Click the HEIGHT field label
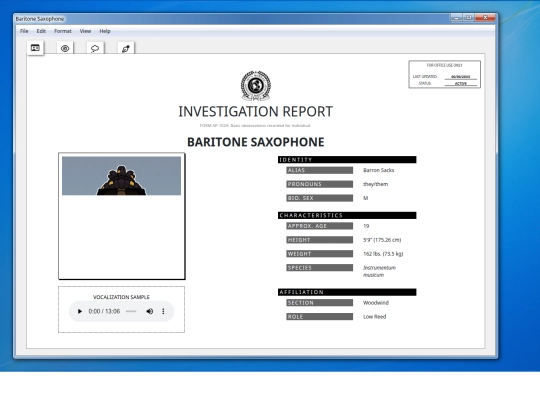This screenshot has width=540, height=405. [320, 240]
